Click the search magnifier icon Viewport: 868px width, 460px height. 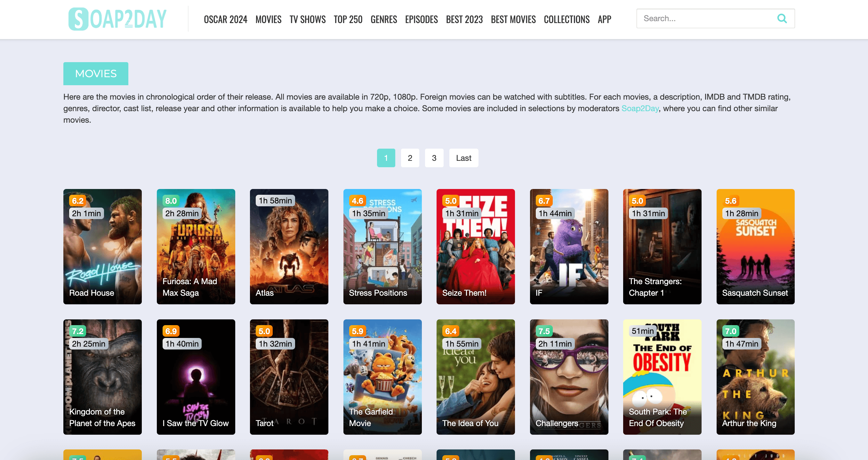tap(782, 19)
